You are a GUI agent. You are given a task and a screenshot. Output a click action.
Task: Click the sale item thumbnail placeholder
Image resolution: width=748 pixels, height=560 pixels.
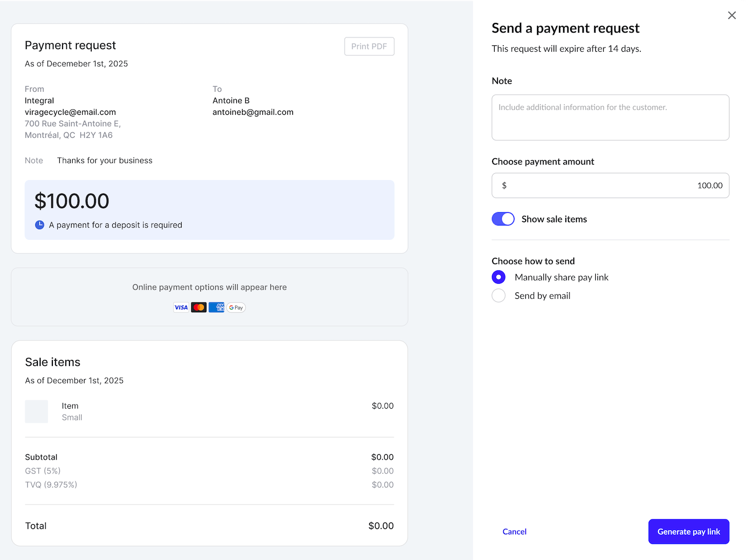[x=36, y=411]
